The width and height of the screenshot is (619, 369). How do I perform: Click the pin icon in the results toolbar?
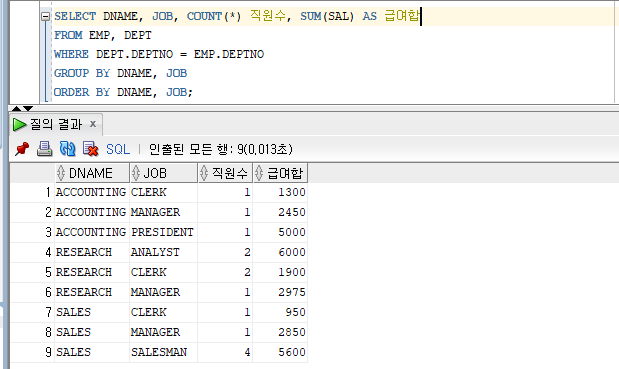(x=22, y=149)
